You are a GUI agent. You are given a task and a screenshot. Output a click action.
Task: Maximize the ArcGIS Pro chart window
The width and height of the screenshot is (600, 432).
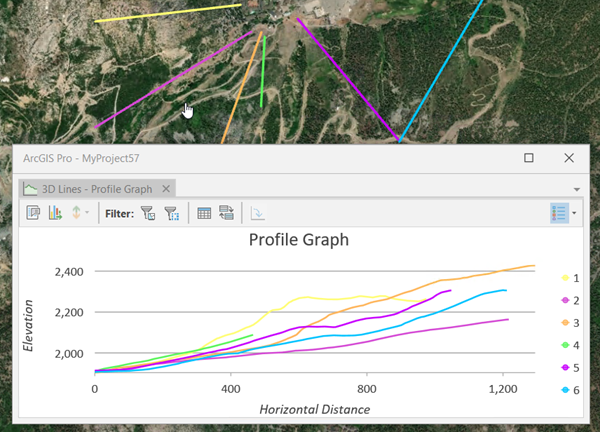click(x=529, y=158)
